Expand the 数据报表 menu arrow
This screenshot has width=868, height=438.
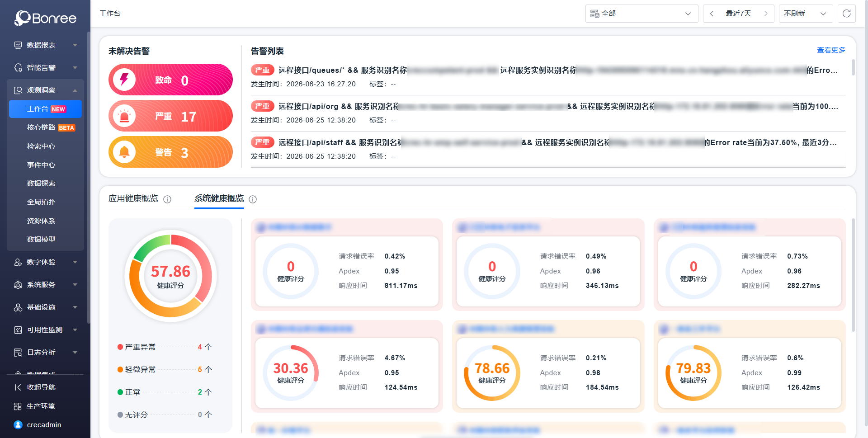point(75,45)
